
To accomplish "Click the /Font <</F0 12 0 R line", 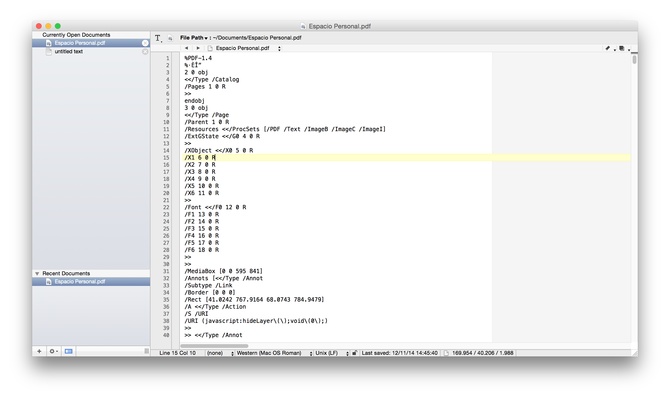I will pos(215,207).
